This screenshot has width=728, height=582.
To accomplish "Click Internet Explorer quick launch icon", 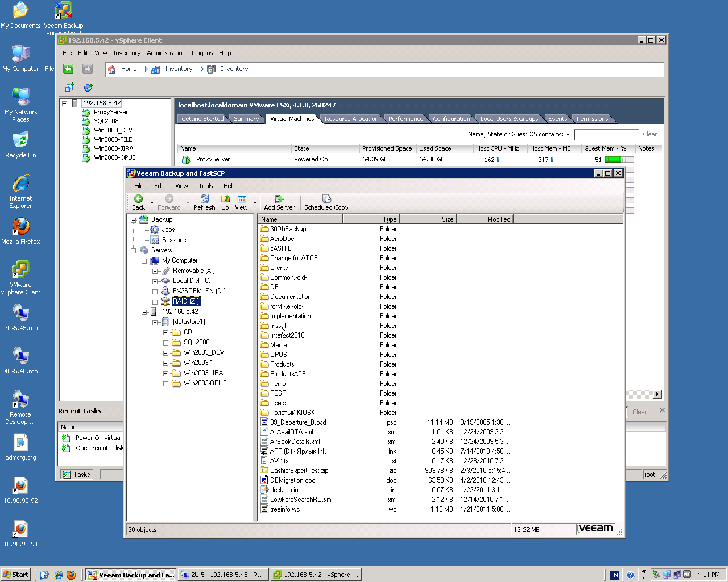I will 58,575.
